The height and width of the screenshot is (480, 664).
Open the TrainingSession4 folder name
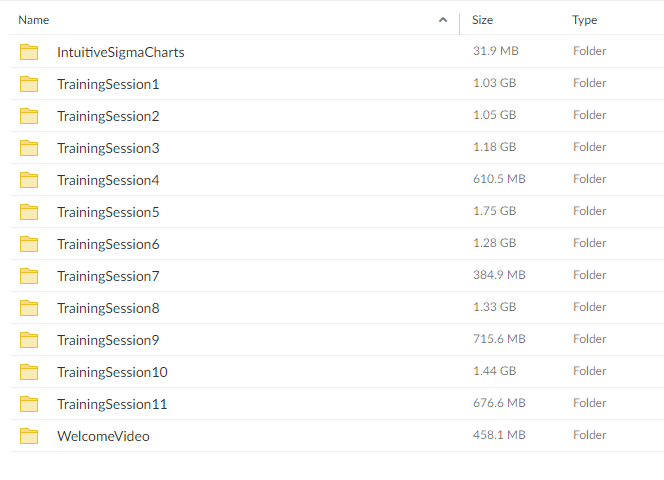point(108,180)
